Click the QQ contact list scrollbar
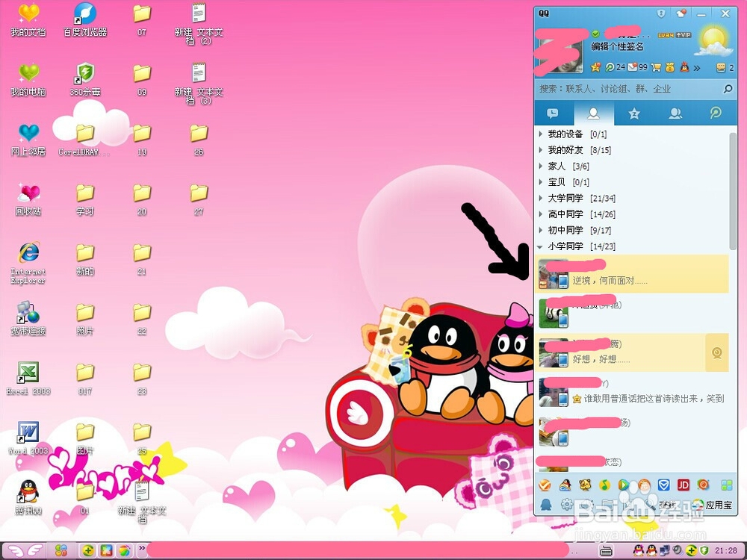Viewport: 747px width, 560px height. (733, 191)
